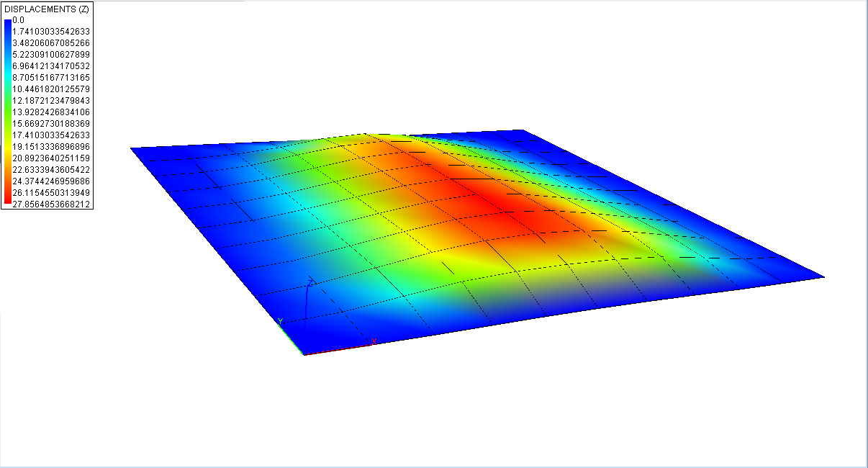Click legend value 8.70515167713165
Viewport: 868px width, 468px height.
(x=51, y=78)
